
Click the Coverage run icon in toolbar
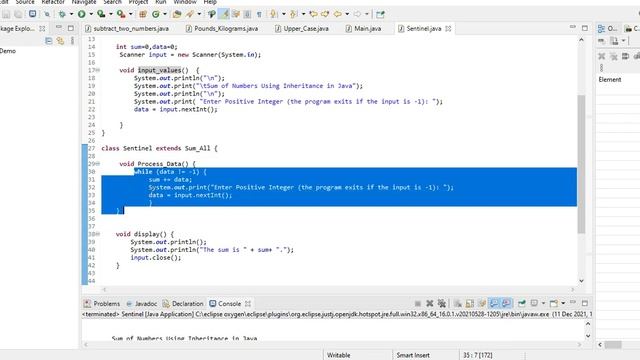pyautogui.click(x=101, y=14)
